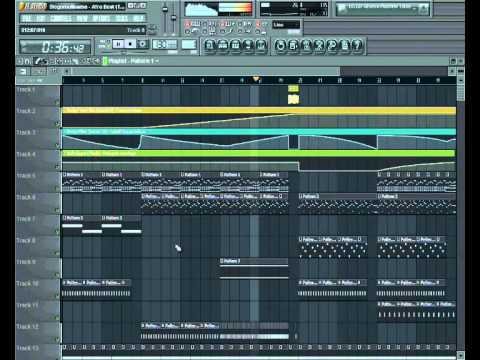Click the Track 8 label
The image size is (480, 360).
pyautogui.click(x=26, y=240)
